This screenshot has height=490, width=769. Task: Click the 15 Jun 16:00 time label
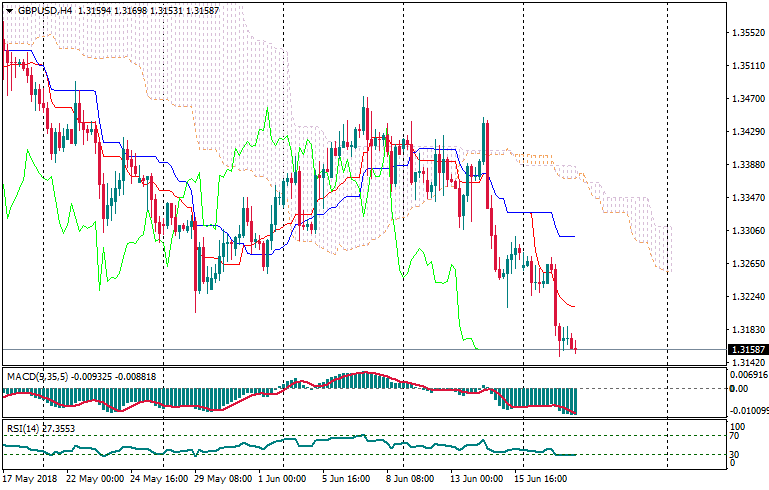pyautogui.click(x=542, y=479)
